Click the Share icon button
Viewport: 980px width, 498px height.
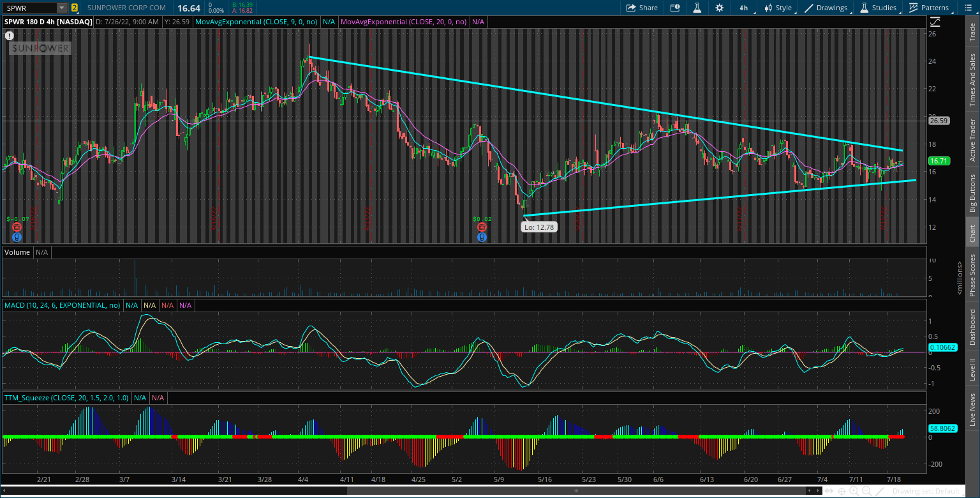(x=642, y=8)
